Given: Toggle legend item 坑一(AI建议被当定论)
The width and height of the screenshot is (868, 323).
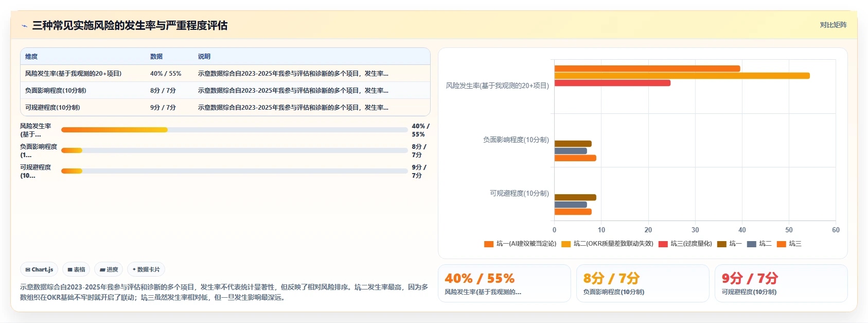Looking at the screenshot, I should (x=520, y=244).
